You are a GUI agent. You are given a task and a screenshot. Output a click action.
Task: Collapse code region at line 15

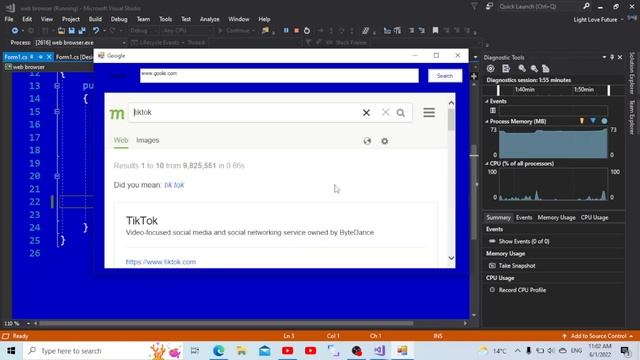57,111
